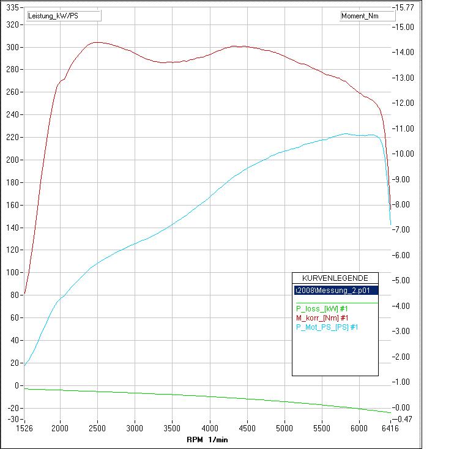The height and width of the screenshot is (449, 476).
Task: Click the 4000 RPM tick label
Action: click(210, 430)
